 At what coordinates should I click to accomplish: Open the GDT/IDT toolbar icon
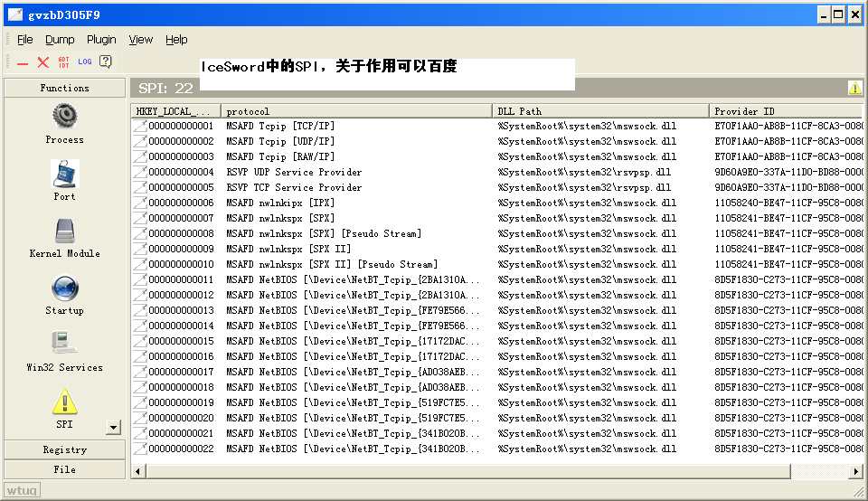pyautogui.click(x=63, y=62)
